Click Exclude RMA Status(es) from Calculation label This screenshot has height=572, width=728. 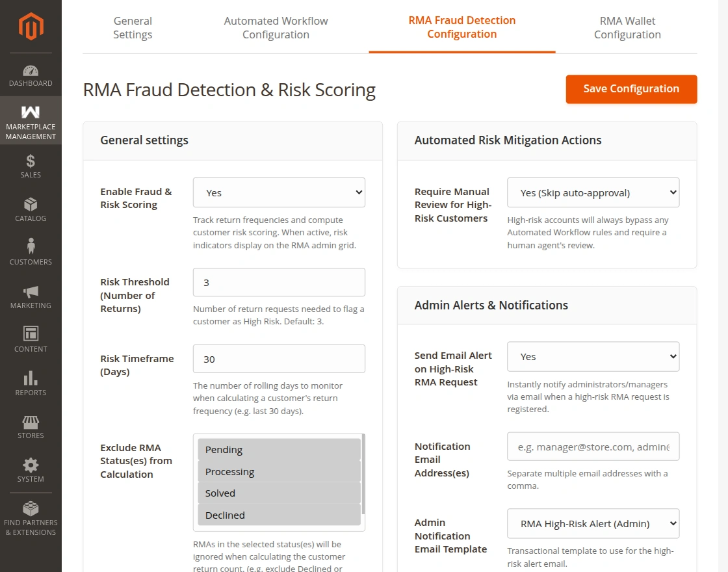click(x=136, y=461)
